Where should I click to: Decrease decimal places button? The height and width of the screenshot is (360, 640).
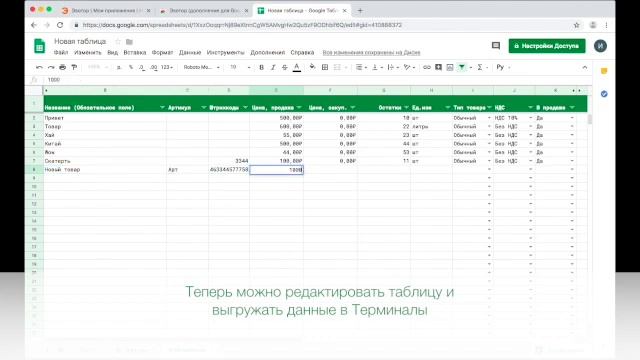(x=142, y=67)
